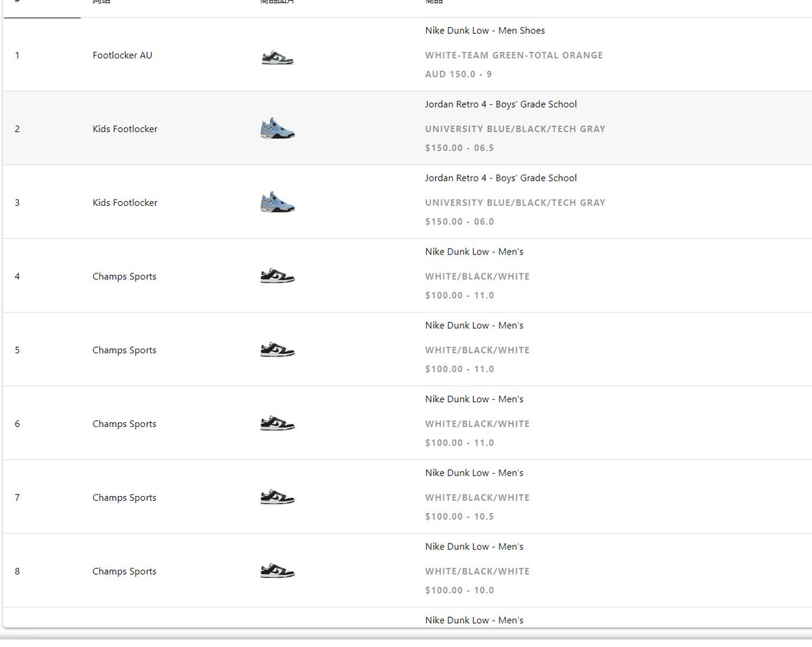Click 'Nike Dunk Low - Men's' in row 6
Image resolution: width=812 pixels, height=647 pixels.
click(x=474, y=399)
